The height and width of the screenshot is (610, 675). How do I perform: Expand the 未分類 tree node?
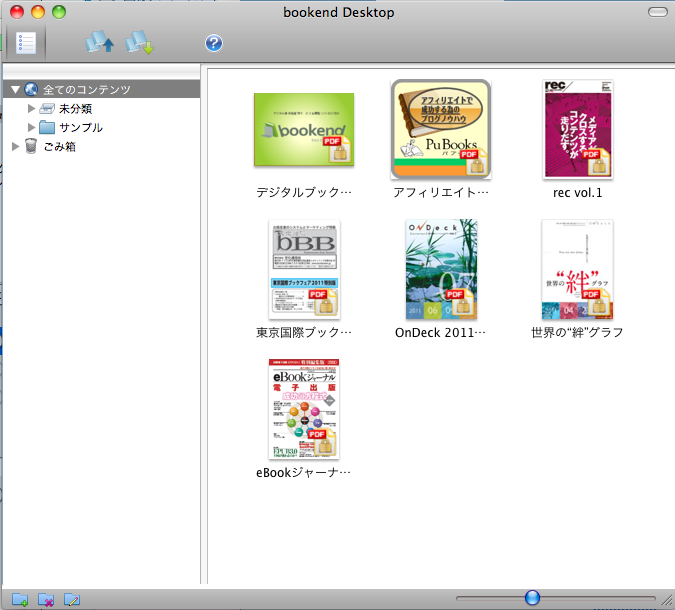coord(31,108)
